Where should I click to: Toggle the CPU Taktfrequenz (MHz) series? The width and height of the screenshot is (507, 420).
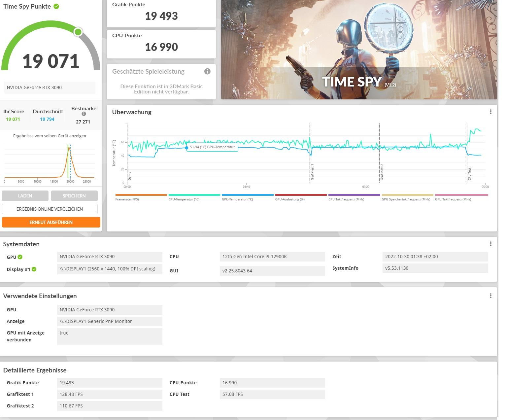354,197
